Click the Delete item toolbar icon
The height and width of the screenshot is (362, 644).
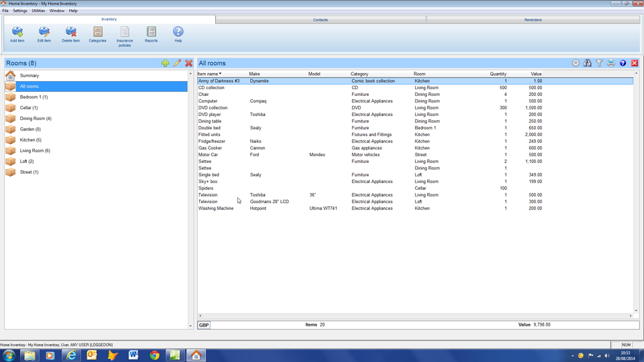click(70, 34)
